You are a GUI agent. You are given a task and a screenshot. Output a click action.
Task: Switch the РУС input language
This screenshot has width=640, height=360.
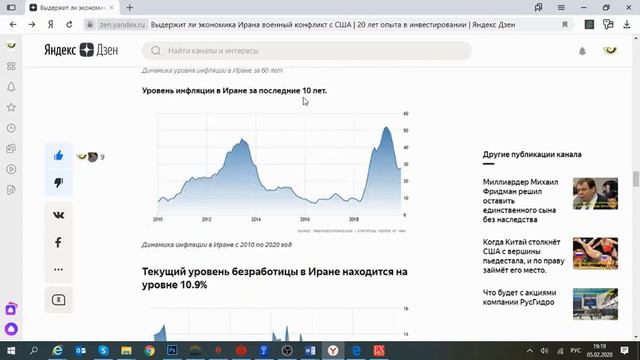pyautogui.click(x=576, y=351)
